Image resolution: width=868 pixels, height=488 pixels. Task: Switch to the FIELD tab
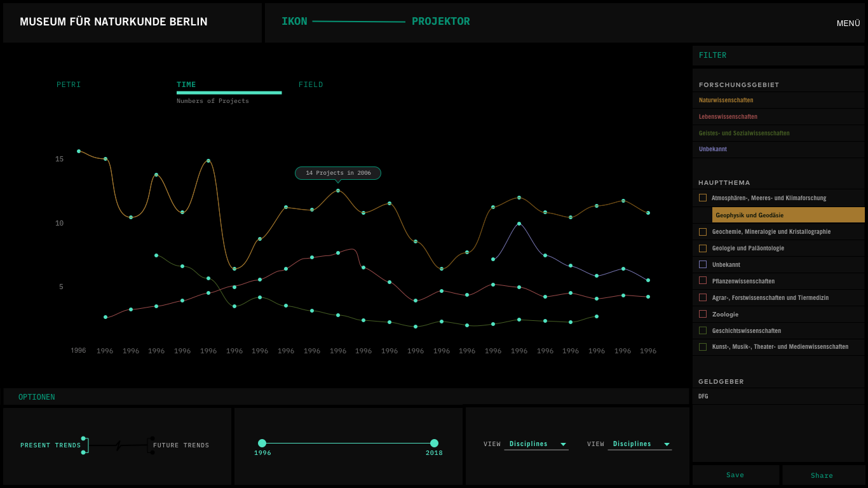point(311,85)
